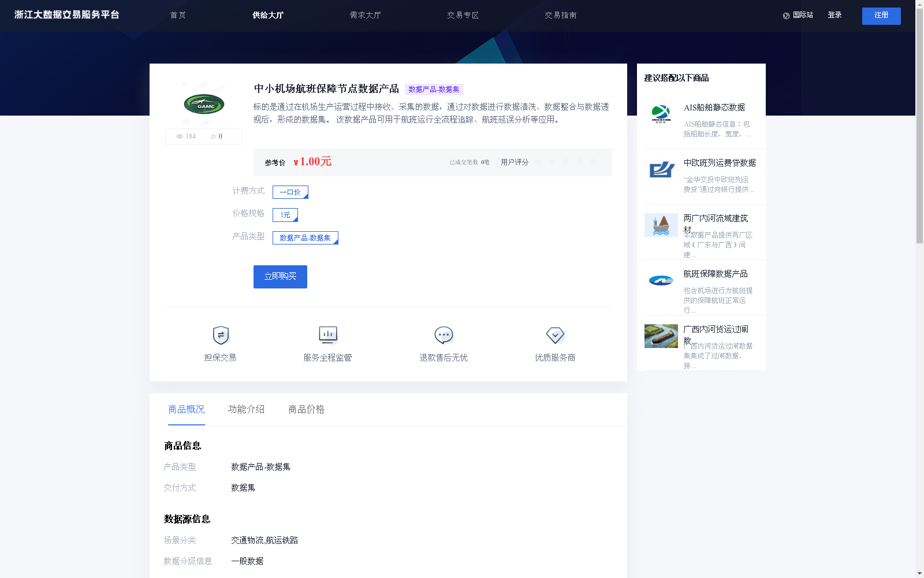Click the 担保交易 shield icon
This screenshot has height=578, width=924.
pos(221,335)
